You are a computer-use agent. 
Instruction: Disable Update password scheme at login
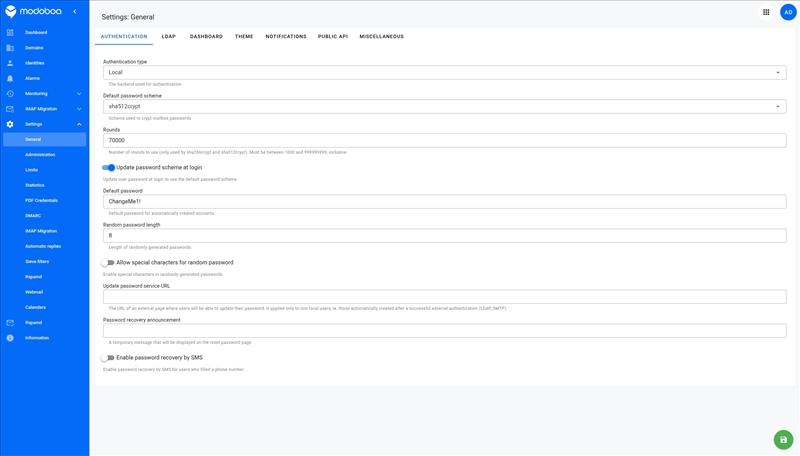108,168
